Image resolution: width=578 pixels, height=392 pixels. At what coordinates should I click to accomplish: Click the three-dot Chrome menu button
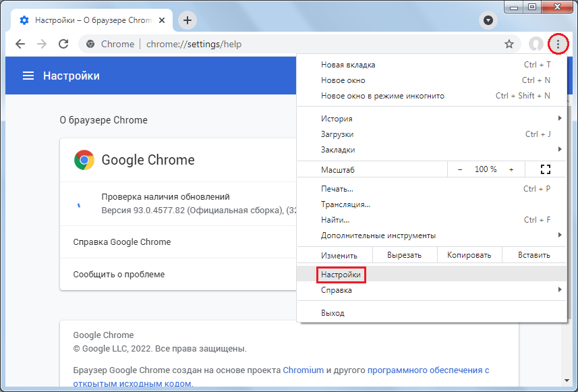(x=558, y=44)
